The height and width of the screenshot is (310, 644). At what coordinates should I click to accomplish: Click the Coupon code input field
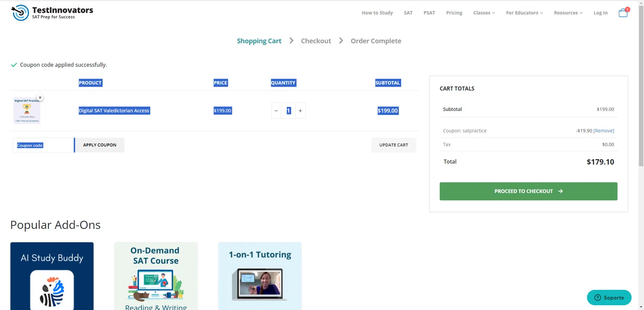point(43,145)
